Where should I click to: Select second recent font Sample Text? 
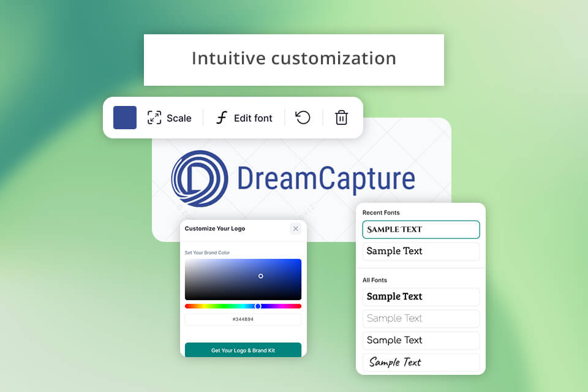click(x=421, y=251)
